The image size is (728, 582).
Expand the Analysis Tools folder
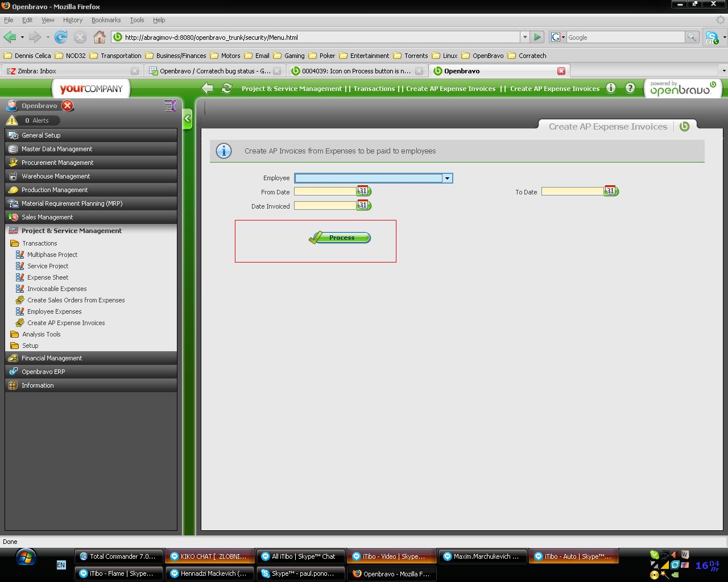click(x=41, y=334)
